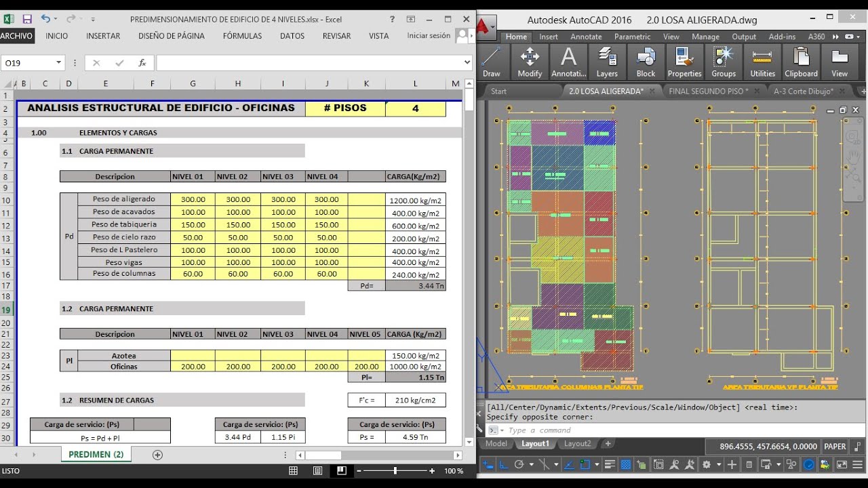Open the Layers panel in AutoCAD
Screen dimensions: 868x488
point(607,62)
